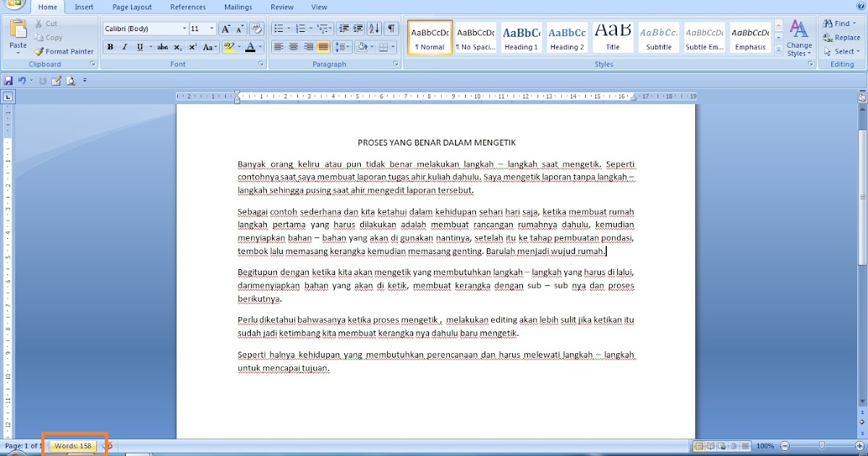Sort text with the A-Z icon
Viewport: 868px width, 456px height.
pyautogui.click(x=374, y=29)
